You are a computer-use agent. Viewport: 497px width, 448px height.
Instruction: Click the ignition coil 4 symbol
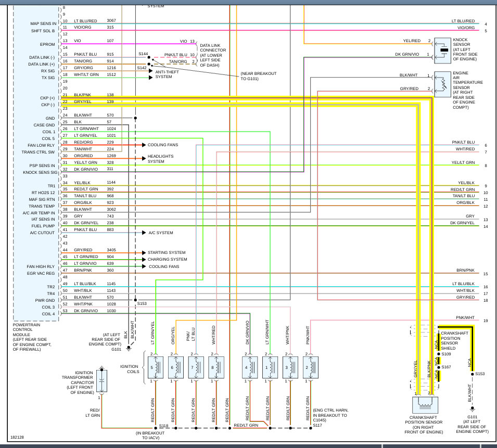250,367
